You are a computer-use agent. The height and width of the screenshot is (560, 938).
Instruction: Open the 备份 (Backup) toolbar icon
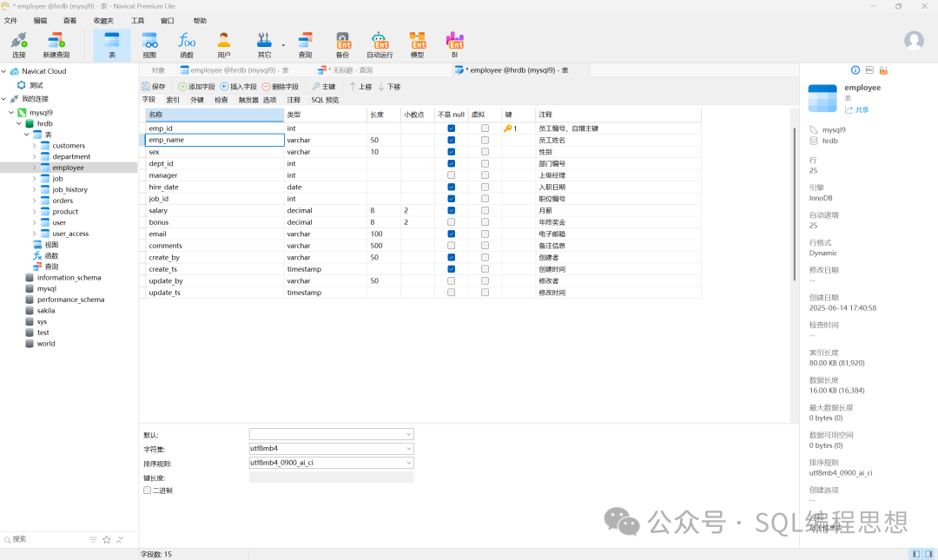pos(343,44)
